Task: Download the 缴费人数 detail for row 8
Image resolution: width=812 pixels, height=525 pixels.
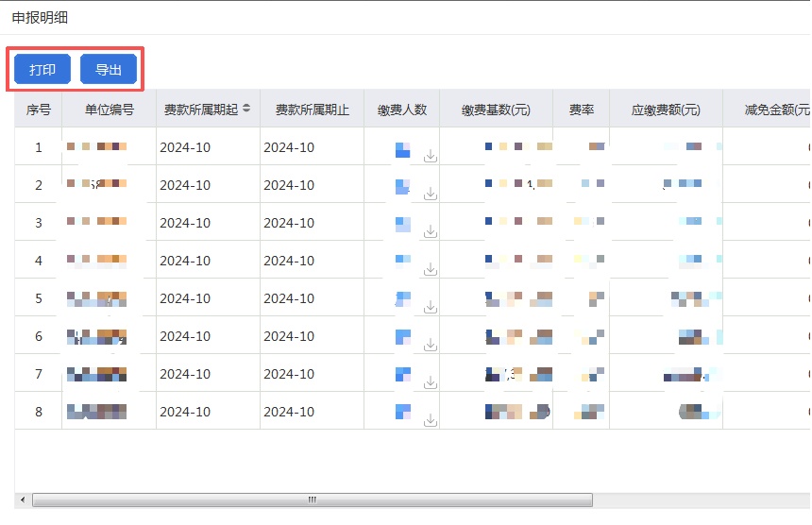Action: [x=431, y=419]
